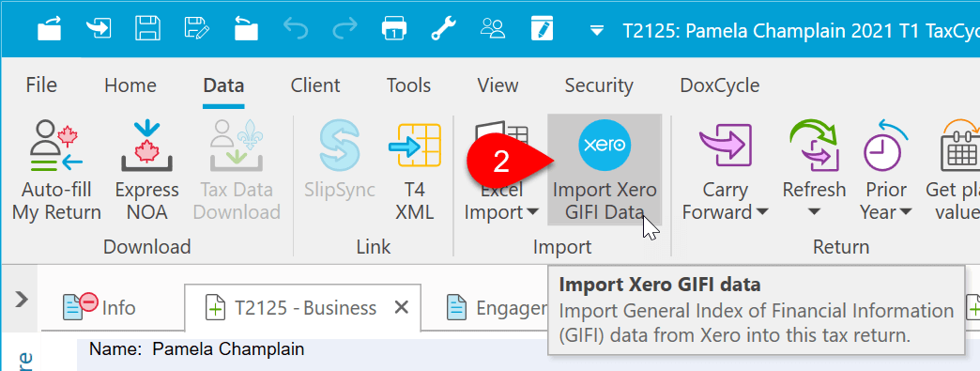
Task: Click Import Xero GIFI Data
Action: (605, 170)
